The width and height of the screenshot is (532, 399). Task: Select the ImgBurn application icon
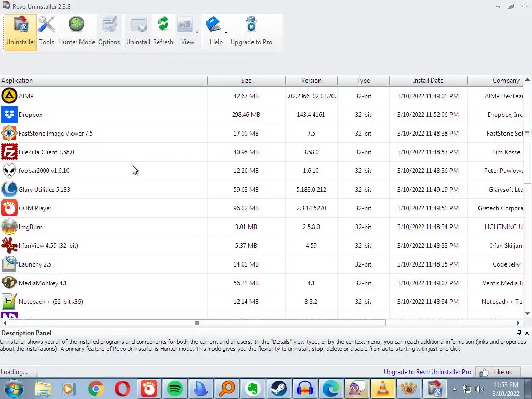pos(9,227)
